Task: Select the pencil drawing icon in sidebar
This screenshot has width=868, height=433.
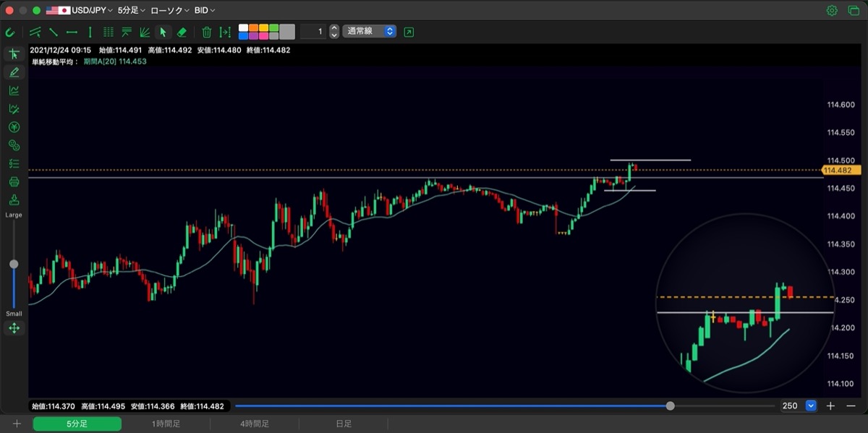Action: (x=14, y=72)
